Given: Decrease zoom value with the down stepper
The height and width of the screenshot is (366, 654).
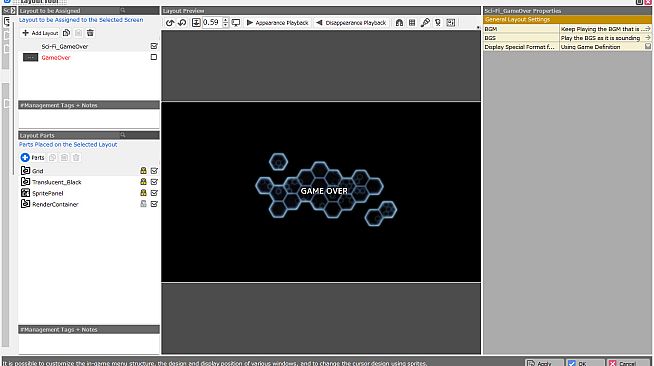Looking at the screenshot, I should tap(226, 25).
